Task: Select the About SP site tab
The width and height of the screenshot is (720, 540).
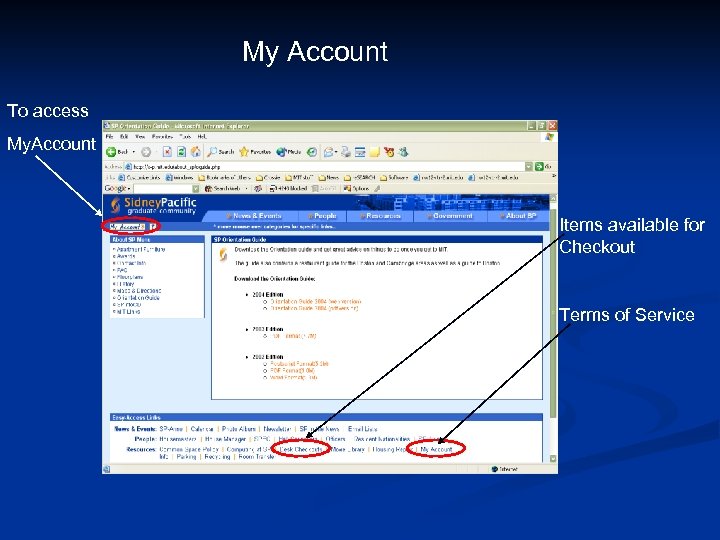Action: tap(518, 216)
